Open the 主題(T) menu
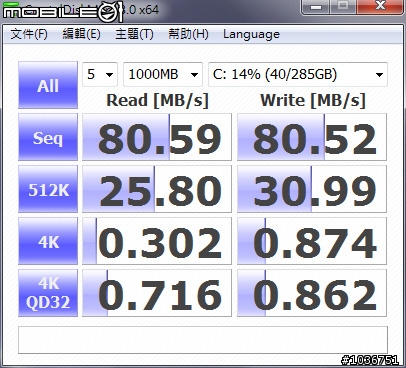 [x=134, y=34]
